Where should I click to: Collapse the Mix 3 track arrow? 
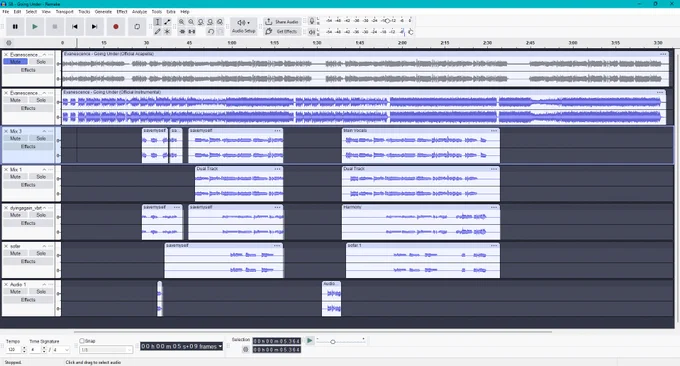coord(44,131)
